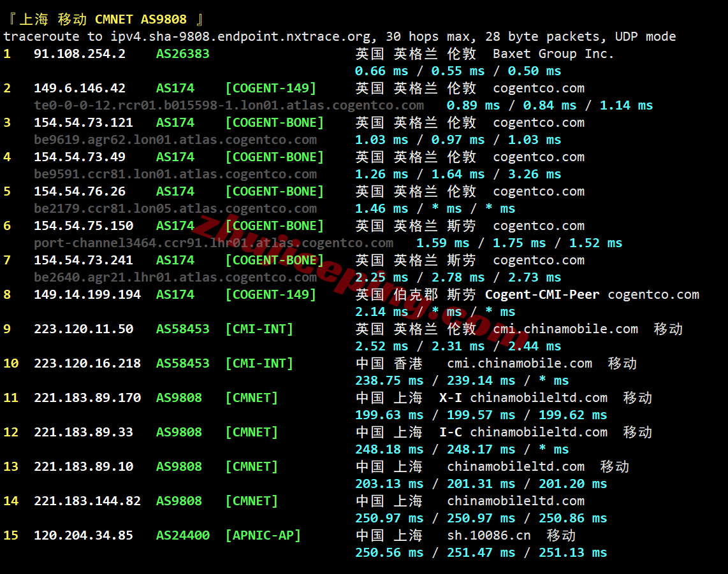
Task: Click AS26383 on hop 1
Action: click(182, 54)
